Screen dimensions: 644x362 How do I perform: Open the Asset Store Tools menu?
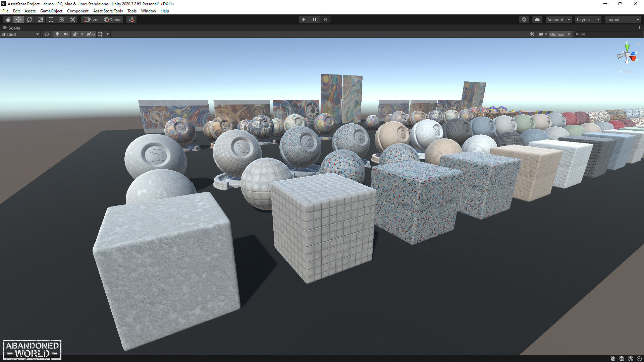(108, 11)
